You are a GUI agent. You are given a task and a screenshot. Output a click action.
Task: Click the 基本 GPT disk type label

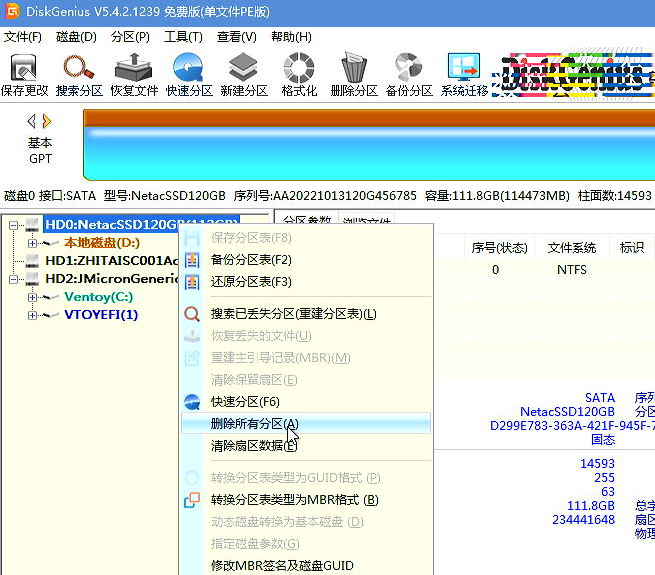point(40,151)
